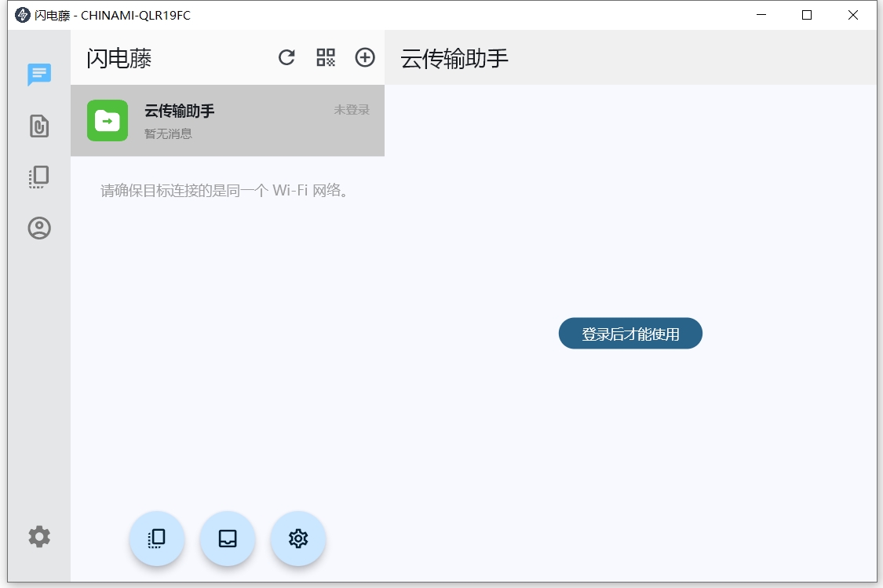Click the 闪电藤 panel heading
Screen dimensions: 883x588
point(119,59)
